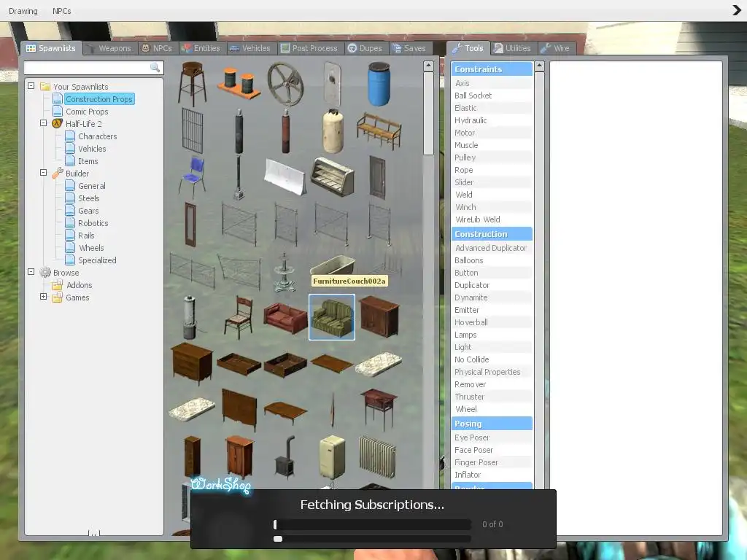Click the prop grid scroll-up arrow

pos(428,66)
